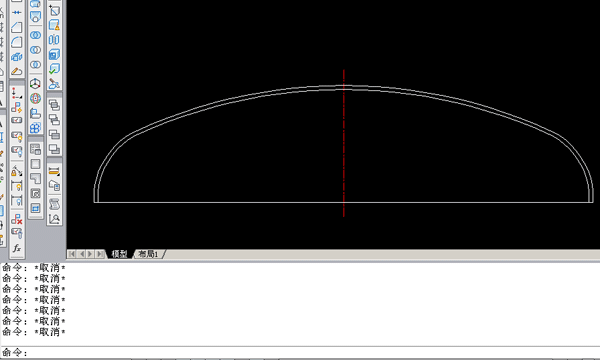Image resolution: width=600 pixels, height=360 pixels.
Task: Click the Shell solid icon
Action: tap(54, 54)
